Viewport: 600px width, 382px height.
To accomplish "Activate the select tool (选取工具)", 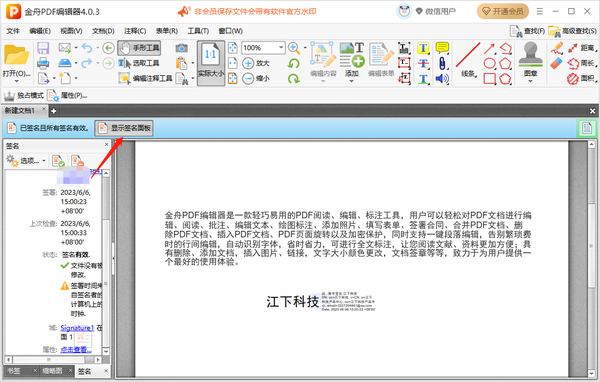I will coord(139,63).
